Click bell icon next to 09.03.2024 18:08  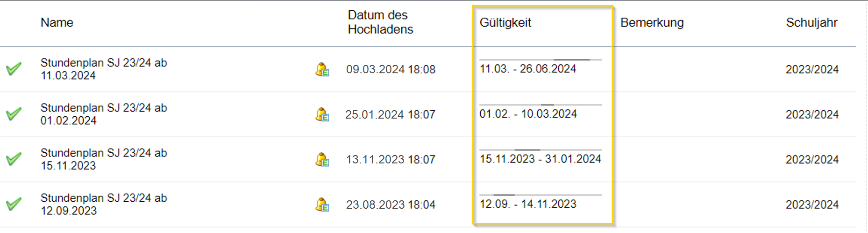pyautogui.click(x=322, y=70)
